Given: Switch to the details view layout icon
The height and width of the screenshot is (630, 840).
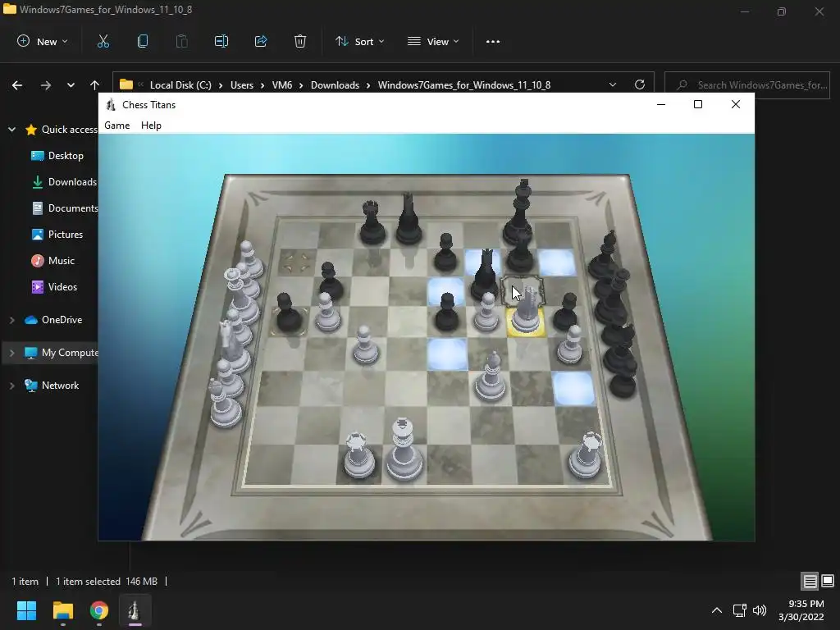Looking at the screenshot, I should [x=810, y=581].
